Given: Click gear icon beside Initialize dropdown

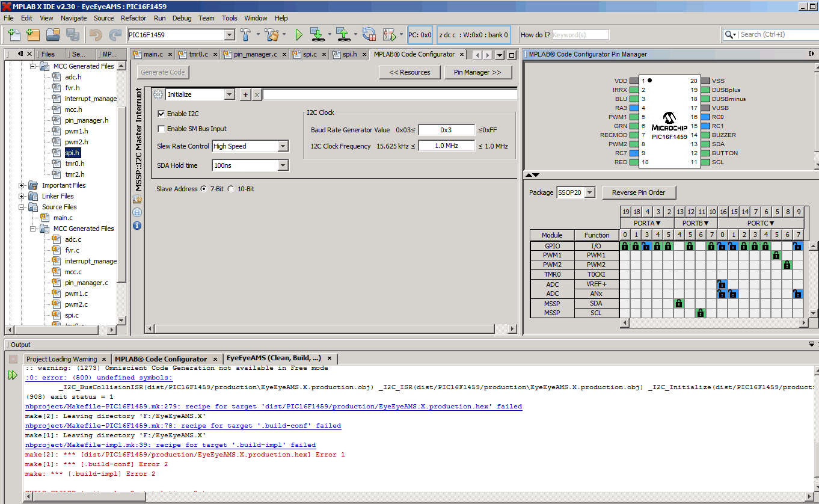Looking at the screenshot, I should [x=158, y=94].
